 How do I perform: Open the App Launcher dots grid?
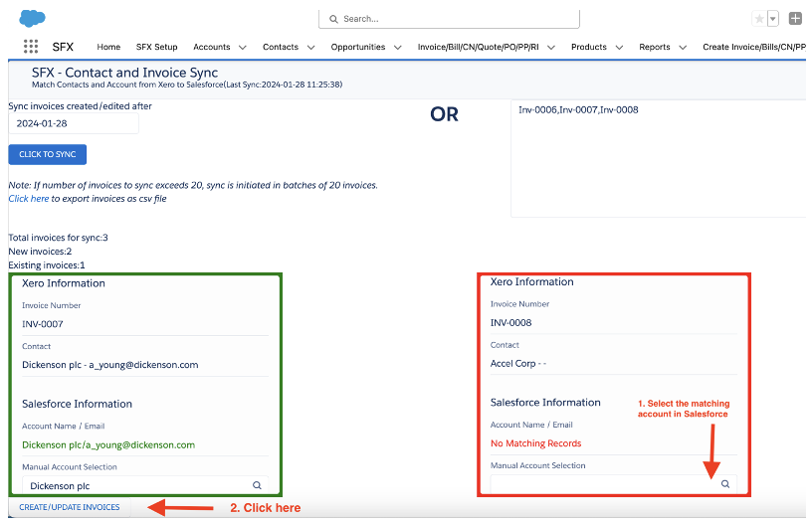point(31,47)
